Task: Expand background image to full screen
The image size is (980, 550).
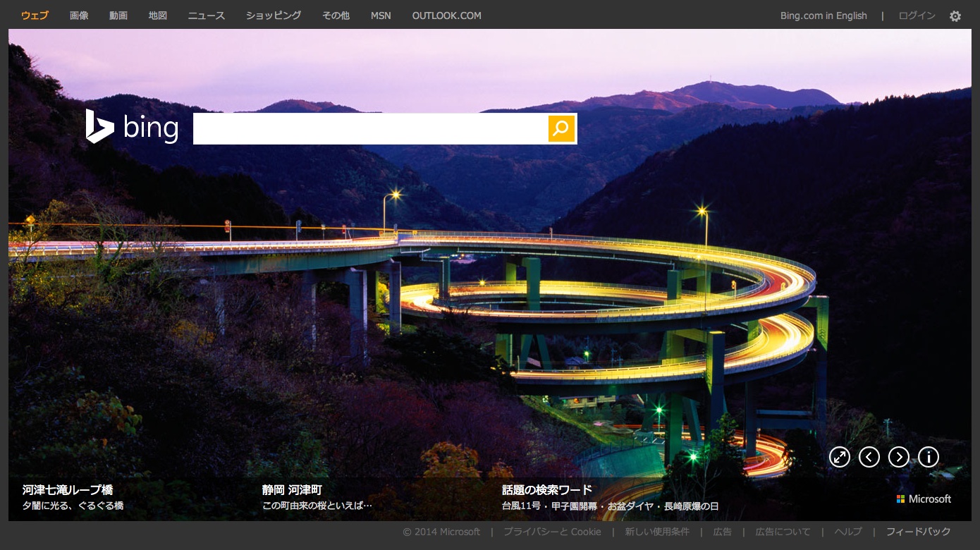Action: click(839, 457)
